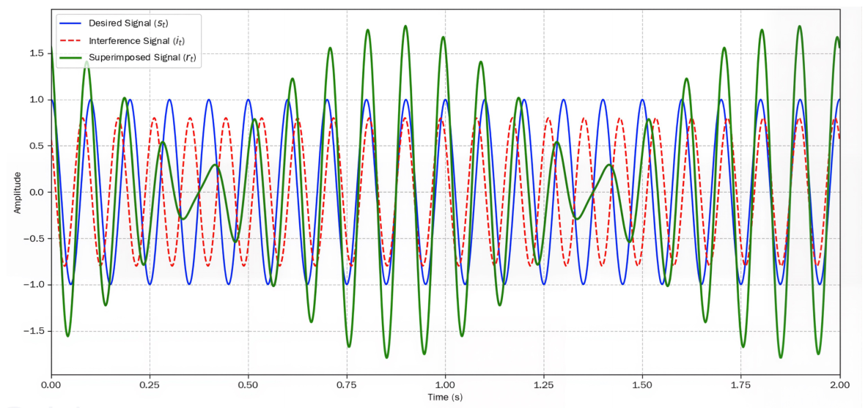Click the green legend line sample

[x=71, y=58]
